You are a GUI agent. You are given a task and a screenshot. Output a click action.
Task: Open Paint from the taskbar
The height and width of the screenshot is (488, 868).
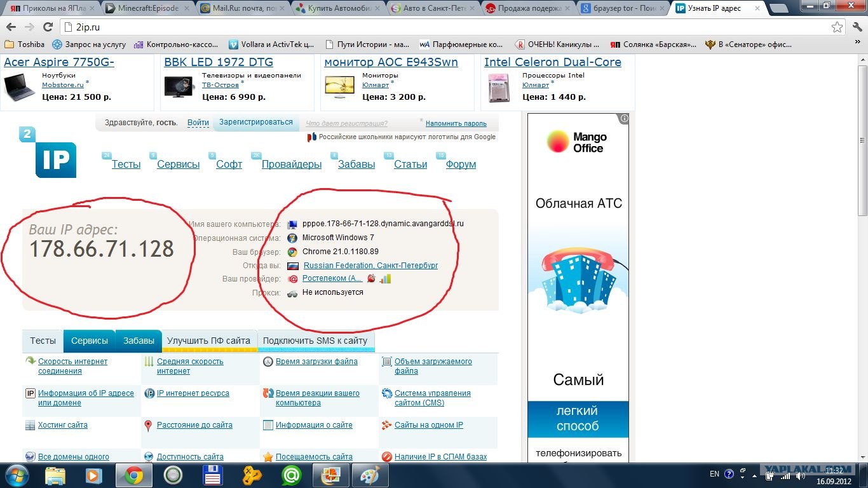tap(370, 475)
